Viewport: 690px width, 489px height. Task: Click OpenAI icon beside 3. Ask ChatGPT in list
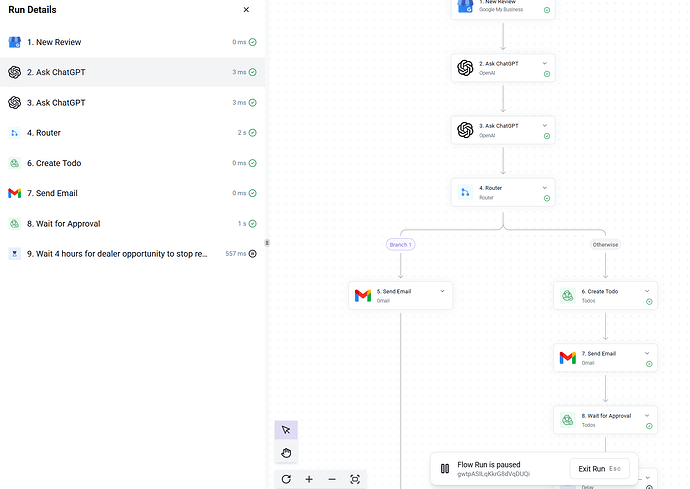point(15,103)
